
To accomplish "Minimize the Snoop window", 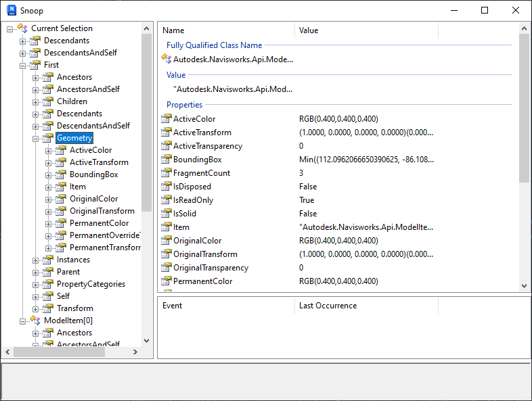I will pos(454,10).
